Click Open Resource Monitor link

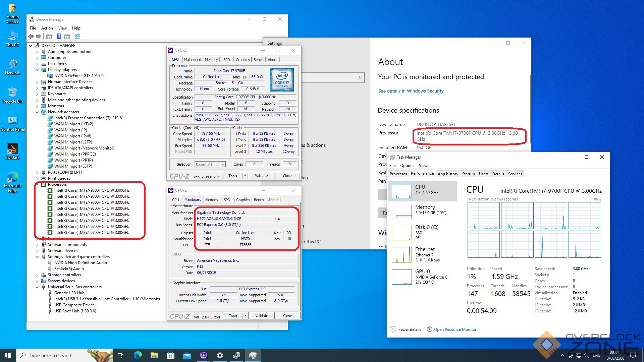coord(455,329)
